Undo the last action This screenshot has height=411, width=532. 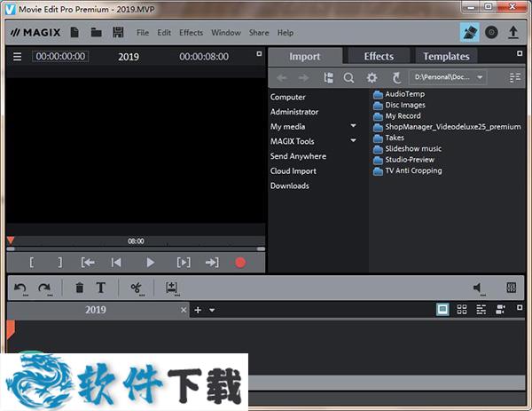[x=20, y=288]
